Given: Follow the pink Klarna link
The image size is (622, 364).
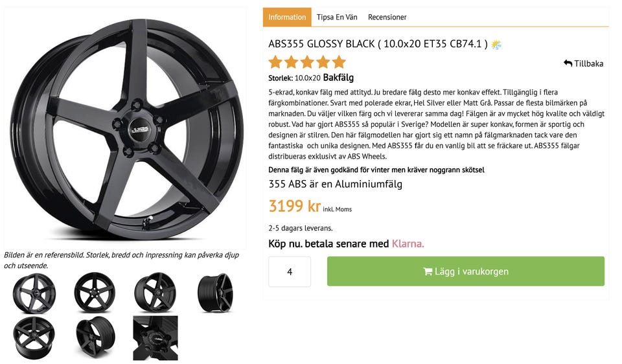Looking at the screenshot, I should pos(408,244).
